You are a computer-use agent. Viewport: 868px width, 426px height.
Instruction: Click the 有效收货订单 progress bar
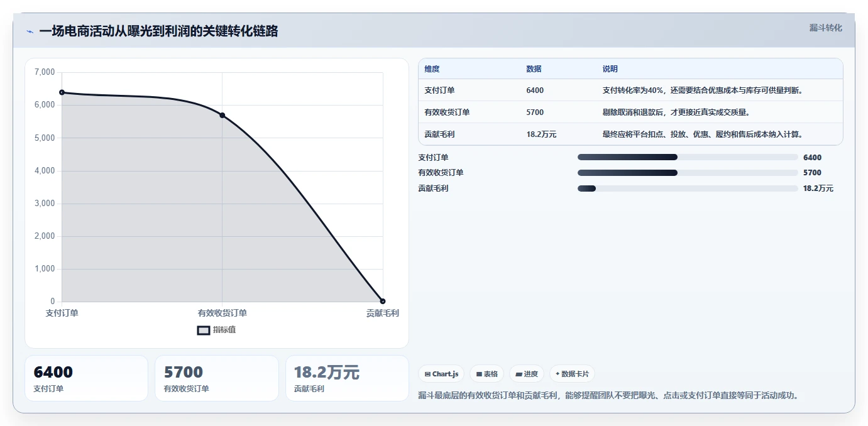[688, 173]
